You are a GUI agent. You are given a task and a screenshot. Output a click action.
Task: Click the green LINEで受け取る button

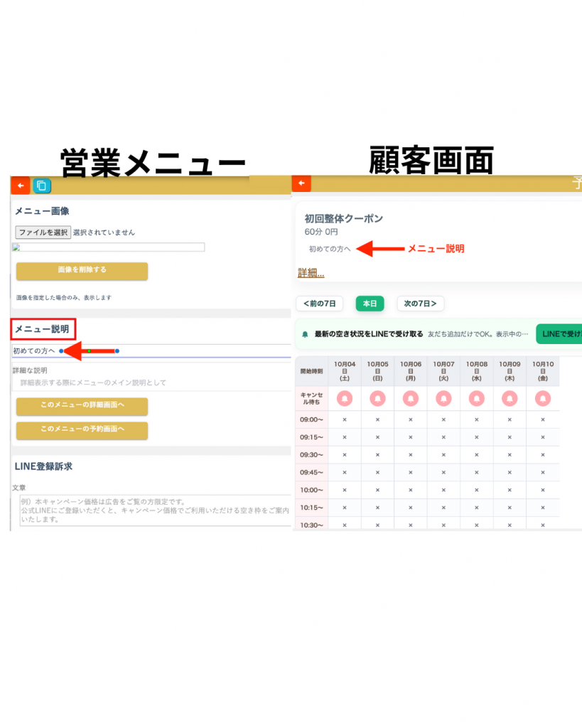click(559, 333)
